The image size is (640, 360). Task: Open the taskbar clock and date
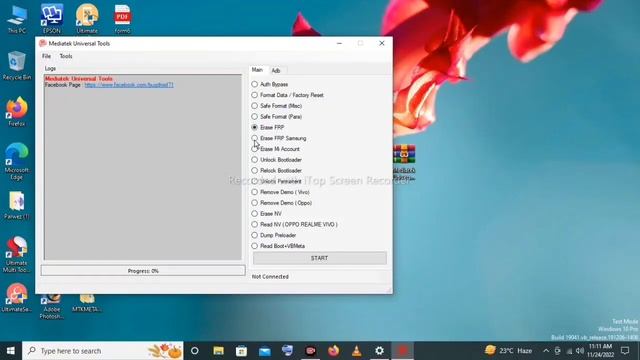(x=600, y=351)
